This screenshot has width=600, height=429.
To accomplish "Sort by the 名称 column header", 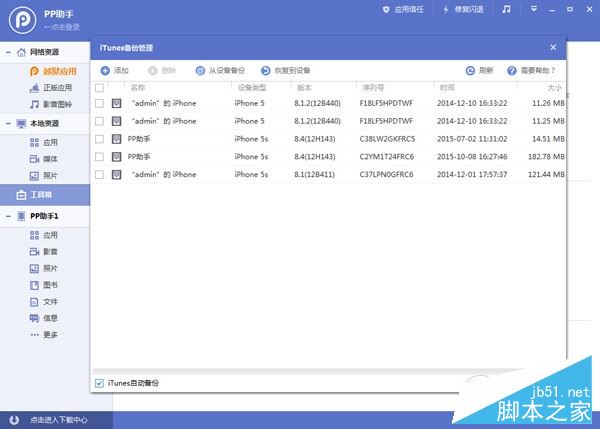I will pyautogui.click(x=138, y=88).
